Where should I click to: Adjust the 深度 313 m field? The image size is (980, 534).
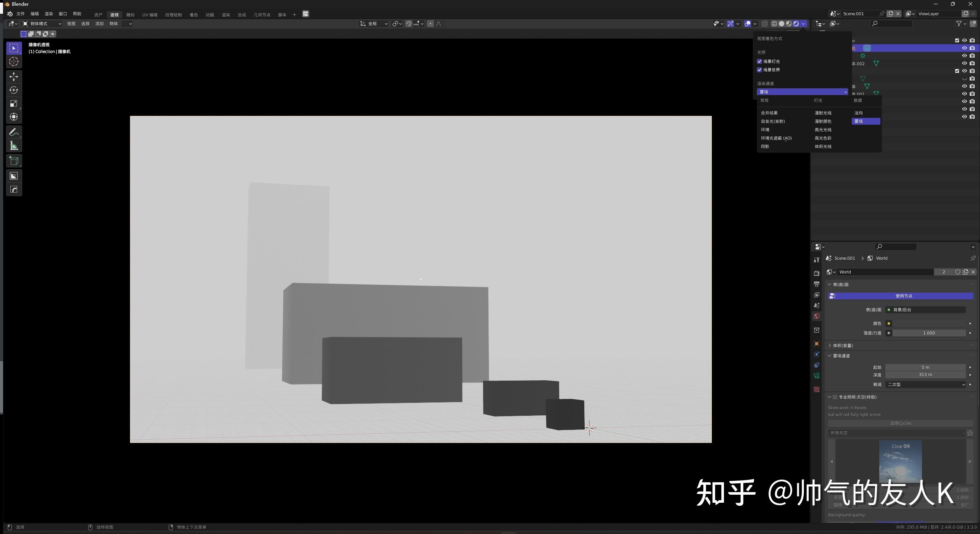coord(925,375)
